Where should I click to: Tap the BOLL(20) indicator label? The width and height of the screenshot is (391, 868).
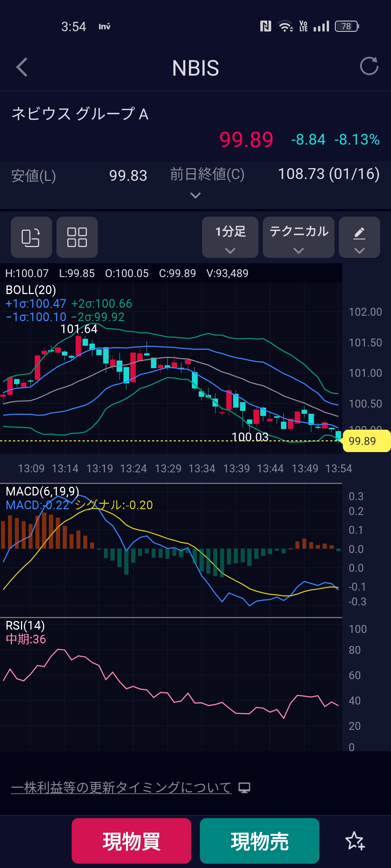tap(31, 290)
